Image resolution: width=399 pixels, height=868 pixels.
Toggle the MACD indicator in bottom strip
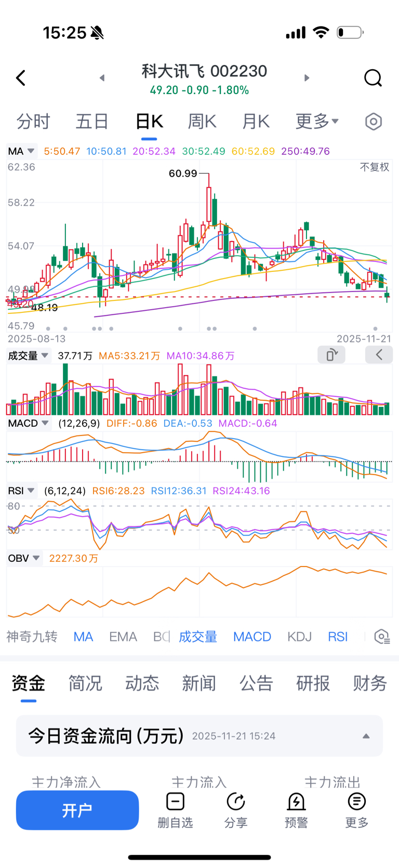coord(252,637)
